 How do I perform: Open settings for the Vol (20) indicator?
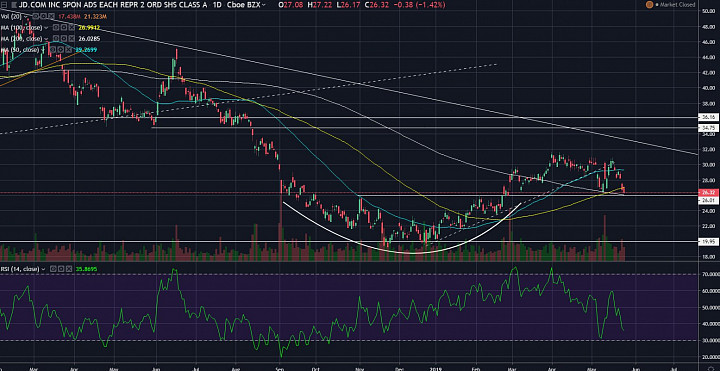click(44, 16)
